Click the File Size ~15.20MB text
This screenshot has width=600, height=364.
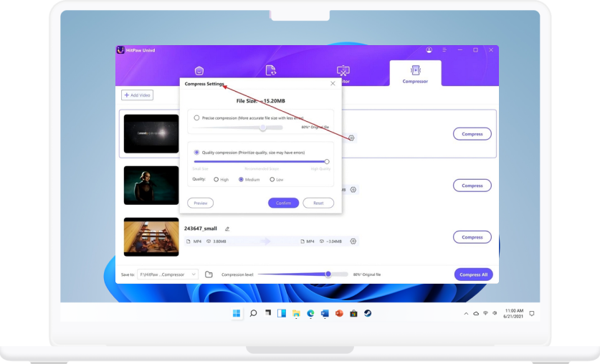[x=261, y=101]
